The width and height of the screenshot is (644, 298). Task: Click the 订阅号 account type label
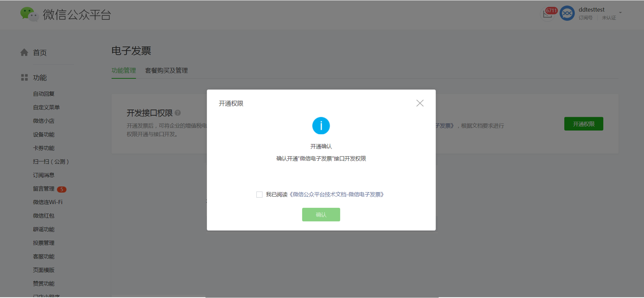585,18
